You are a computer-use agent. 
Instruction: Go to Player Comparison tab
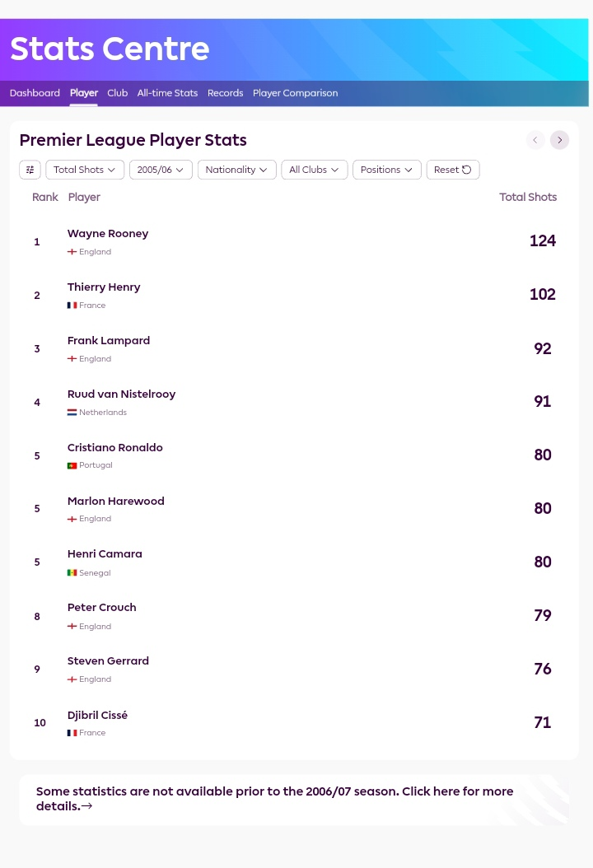[x=295, y=93]
